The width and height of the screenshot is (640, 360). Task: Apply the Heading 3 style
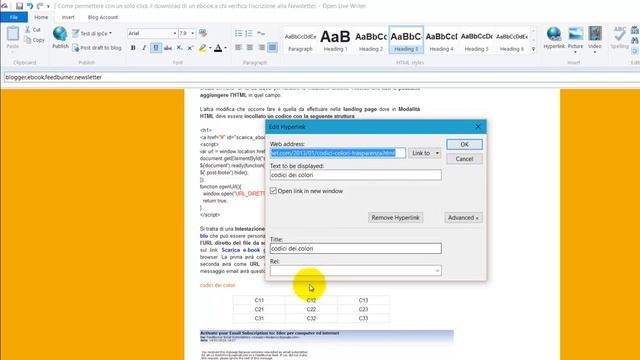coord(406,40)
